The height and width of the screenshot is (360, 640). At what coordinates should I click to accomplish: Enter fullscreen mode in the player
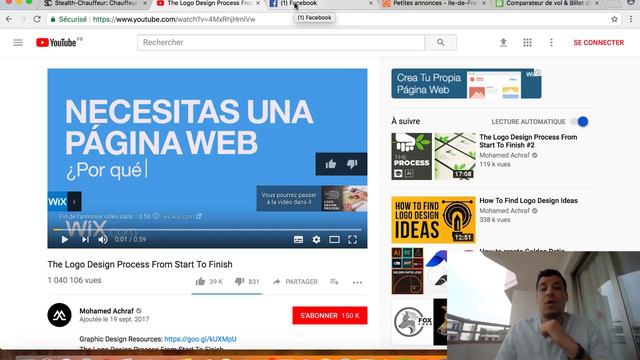(352, 240)
